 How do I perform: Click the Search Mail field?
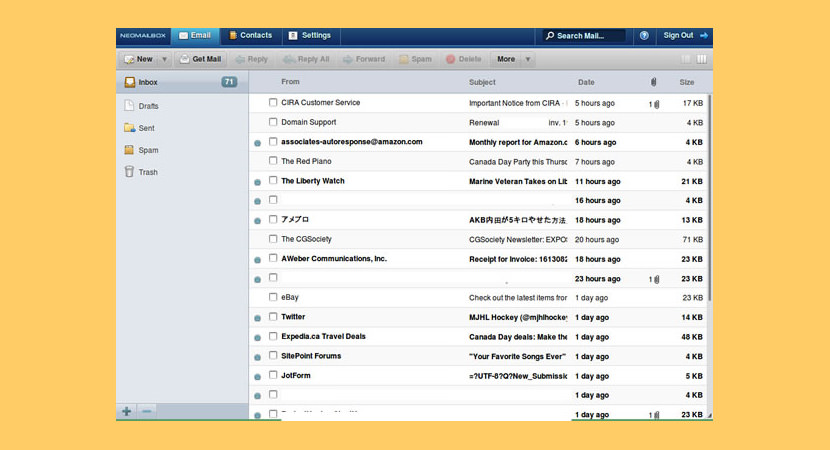coord(584,36)
